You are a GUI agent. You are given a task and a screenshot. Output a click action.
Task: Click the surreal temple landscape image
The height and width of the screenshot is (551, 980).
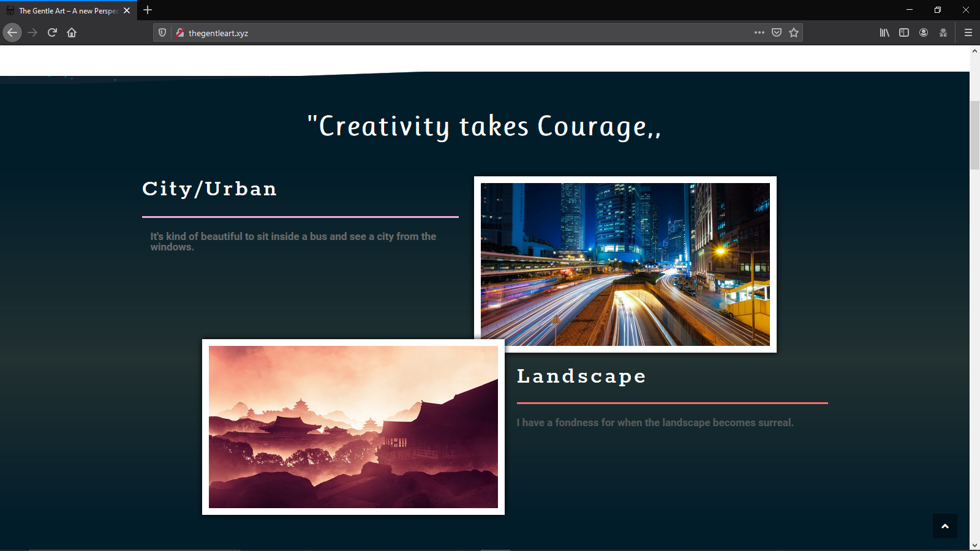(x=353, y=427)
